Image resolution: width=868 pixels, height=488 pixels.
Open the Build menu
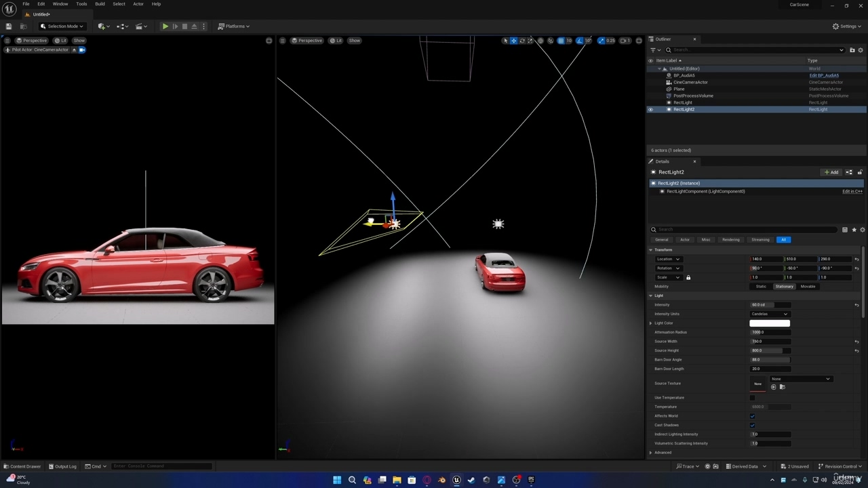pyautogui.click(x=100, y=4)
